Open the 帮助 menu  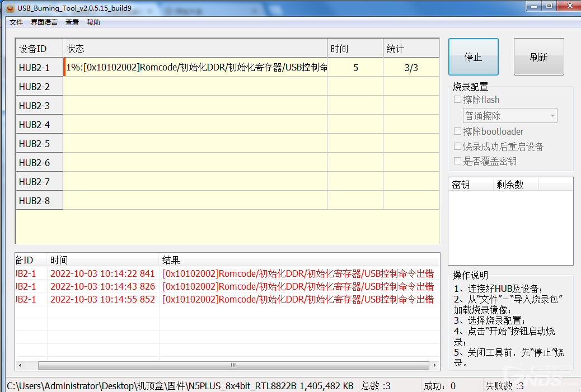click(x=93, y=22)
